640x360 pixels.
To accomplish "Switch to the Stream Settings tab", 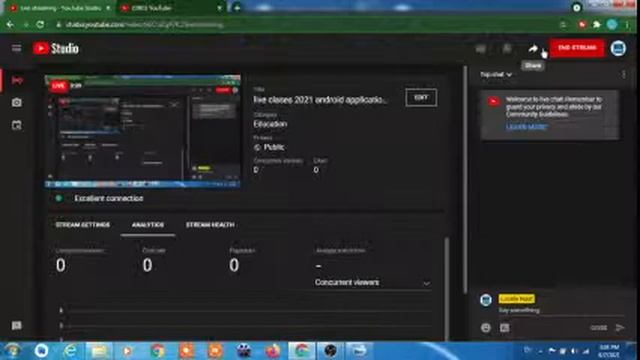I will pos(82,225).
